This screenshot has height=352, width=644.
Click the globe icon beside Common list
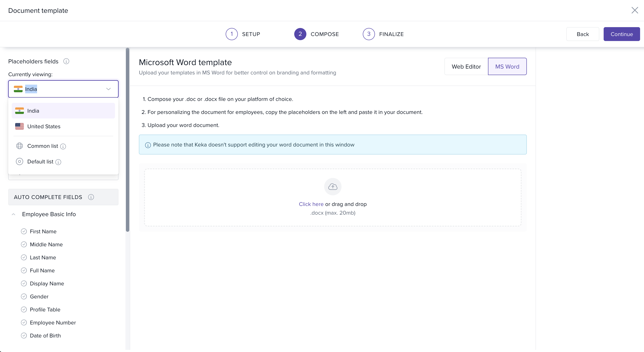click(x=20, y=146)
